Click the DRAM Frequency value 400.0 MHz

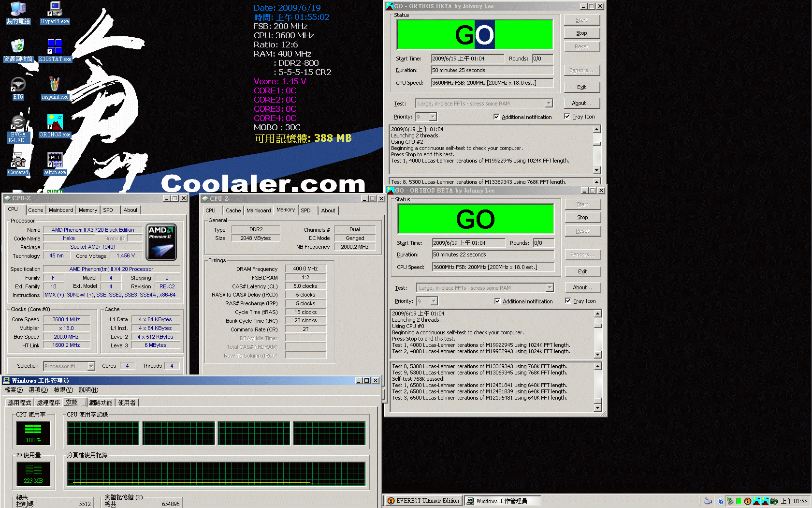pyautogui.click(x=305, y=269)
